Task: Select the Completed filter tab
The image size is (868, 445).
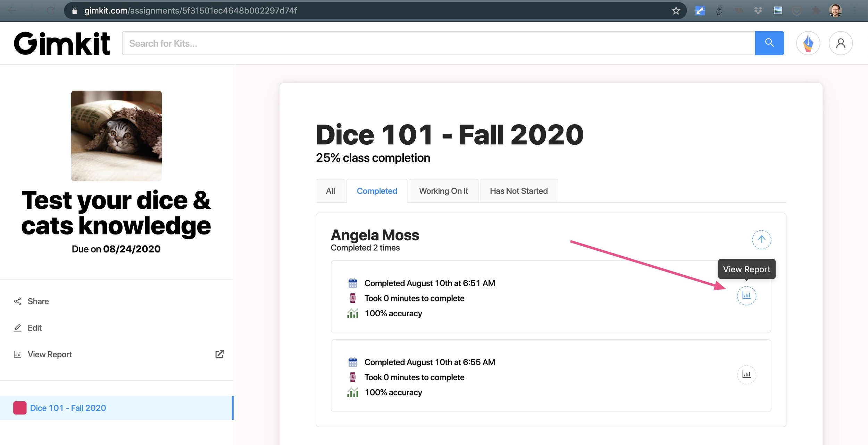Action: 377,190
